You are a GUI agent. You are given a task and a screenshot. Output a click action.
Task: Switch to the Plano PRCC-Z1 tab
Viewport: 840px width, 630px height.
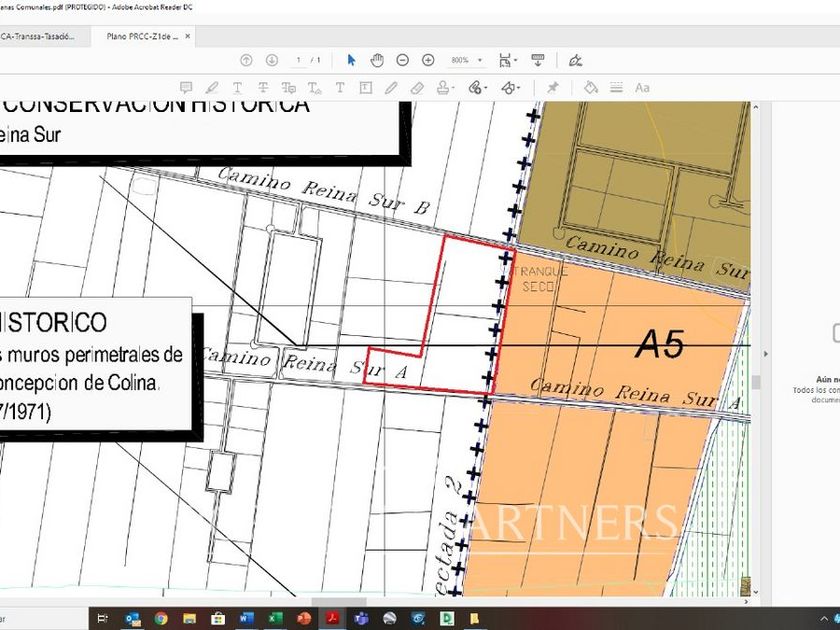click(141, 36)
